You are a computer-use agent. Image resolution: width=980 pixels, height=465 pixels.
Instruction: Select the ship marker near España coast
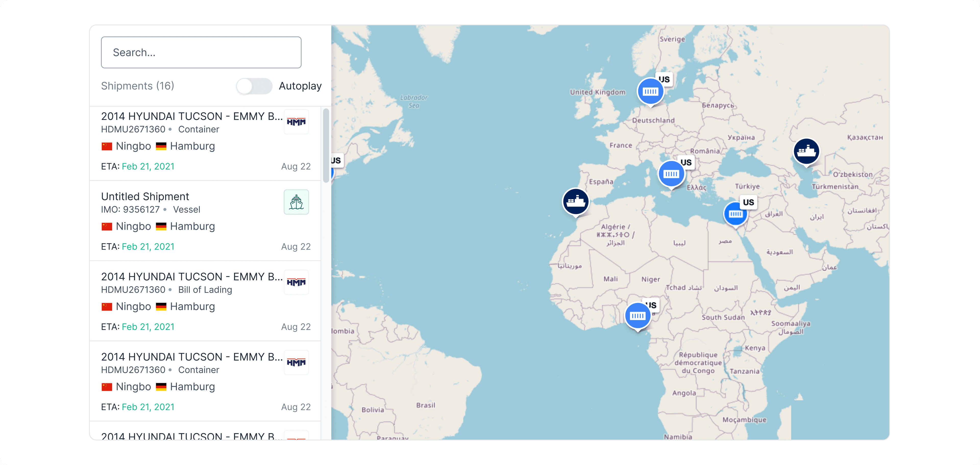coord(576,202)
